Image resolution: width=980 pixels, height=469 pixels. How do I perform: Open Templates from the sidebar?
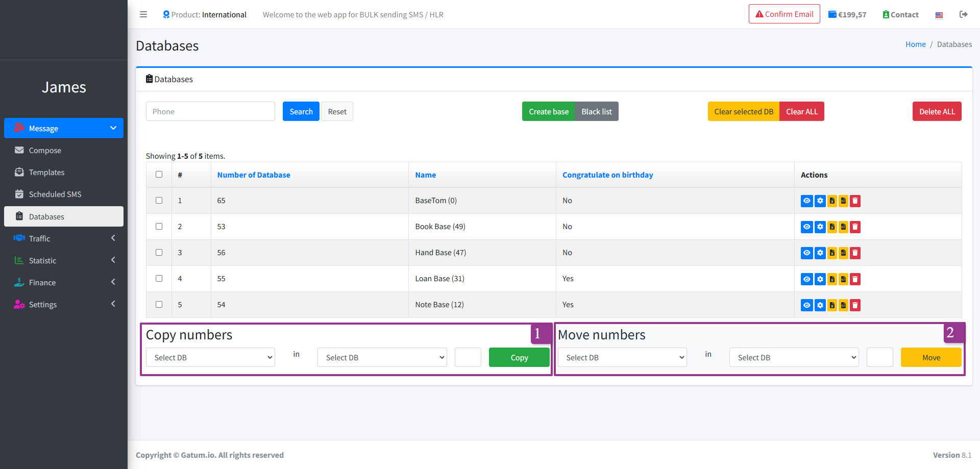click(46, 172)
